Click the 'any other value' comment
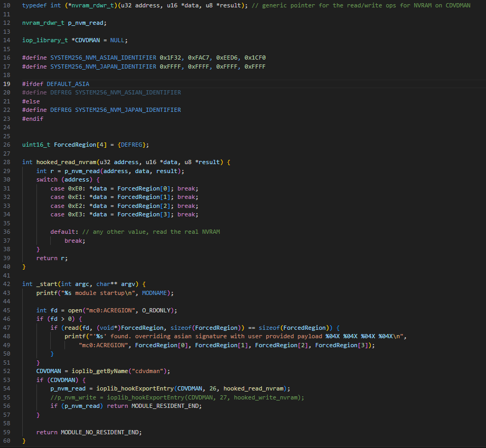Screen dimensions: 486x448 coord(151,232)
